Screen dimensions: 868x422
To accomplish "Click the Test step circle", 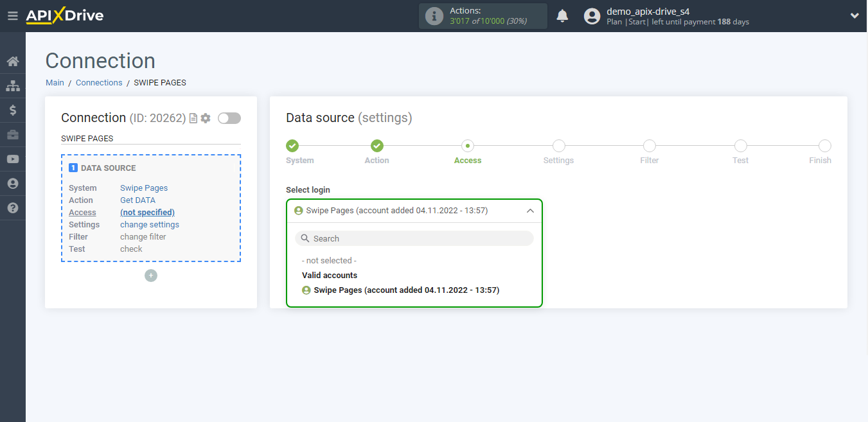I will (x=741, y=146).
